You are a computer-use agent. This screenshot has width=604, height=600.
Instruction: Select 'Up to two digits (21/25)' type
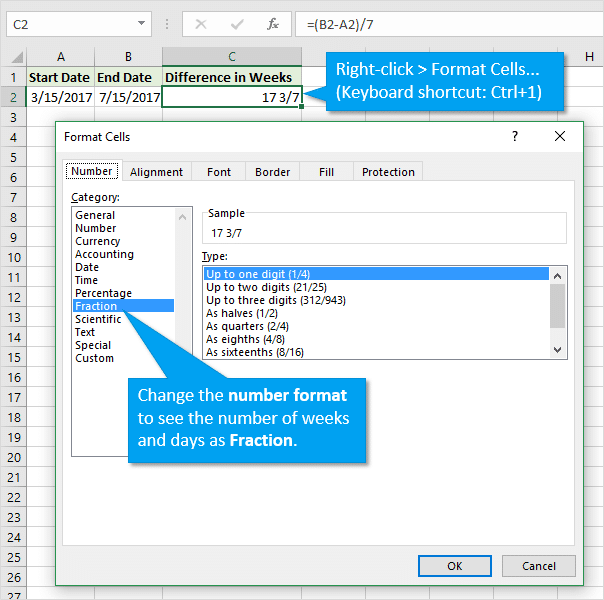[x=263, y=287]
